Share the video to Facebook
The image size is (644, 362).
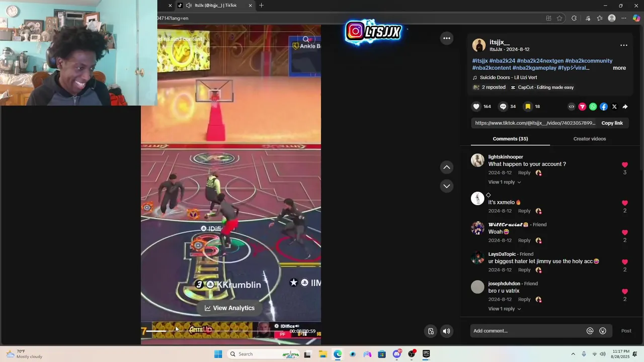(x=604, y=107)
